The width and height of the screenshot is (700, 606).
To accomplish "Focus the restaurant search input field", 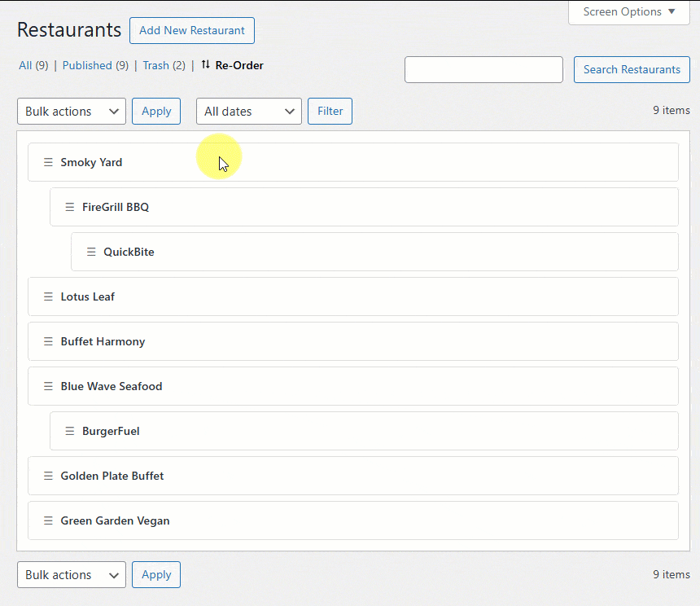I will pyautogui.click(x=483, y=69).
